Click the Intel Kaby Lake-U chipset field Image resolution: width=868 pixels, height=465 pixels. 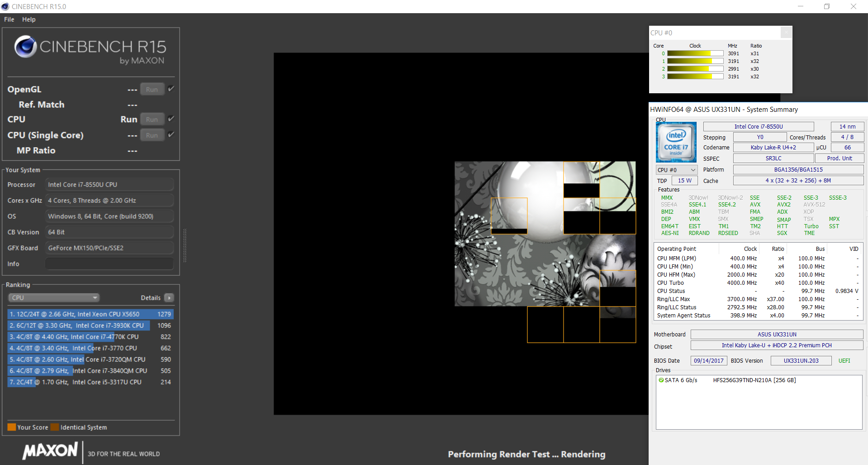tap(777, 345)
